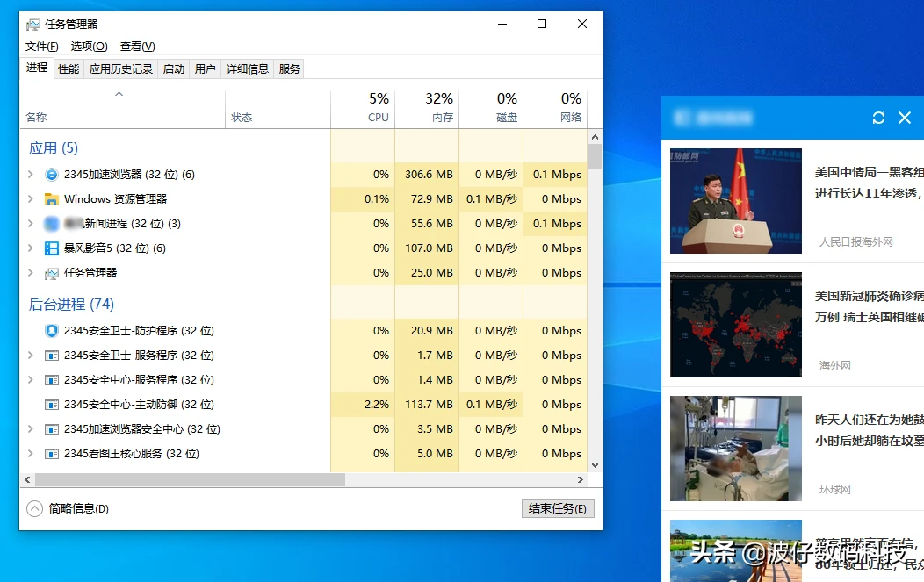
Task: Open the world map outbreak news thumbnail
Action: point(736,325)
